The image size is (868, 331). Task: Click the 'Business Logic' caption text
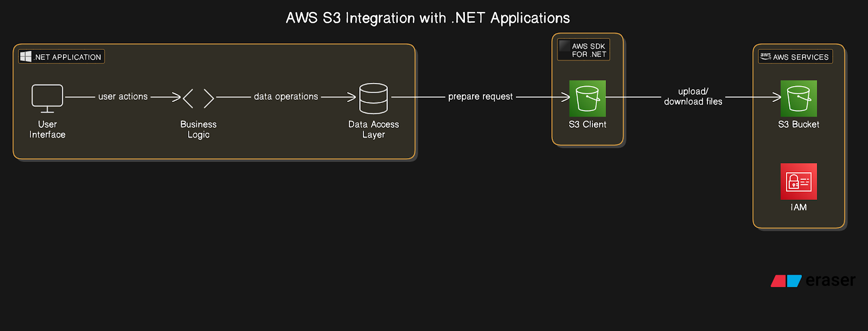click(199, 129)
